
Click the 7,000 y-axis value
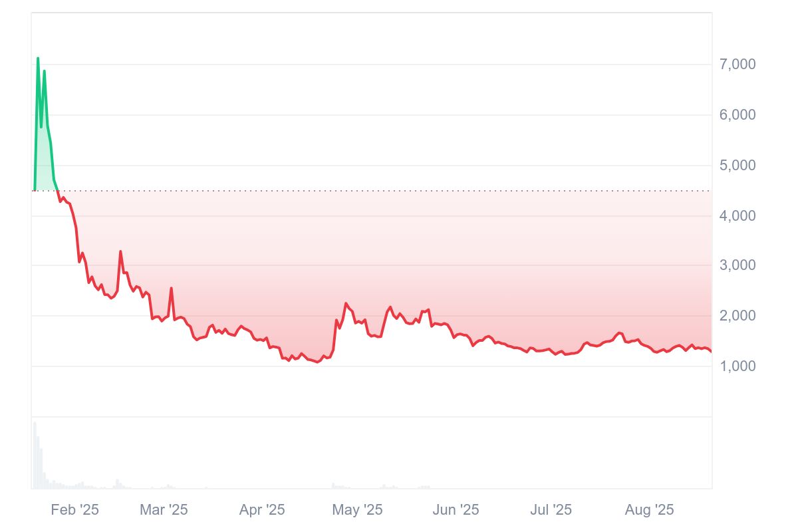coord(738,65)
